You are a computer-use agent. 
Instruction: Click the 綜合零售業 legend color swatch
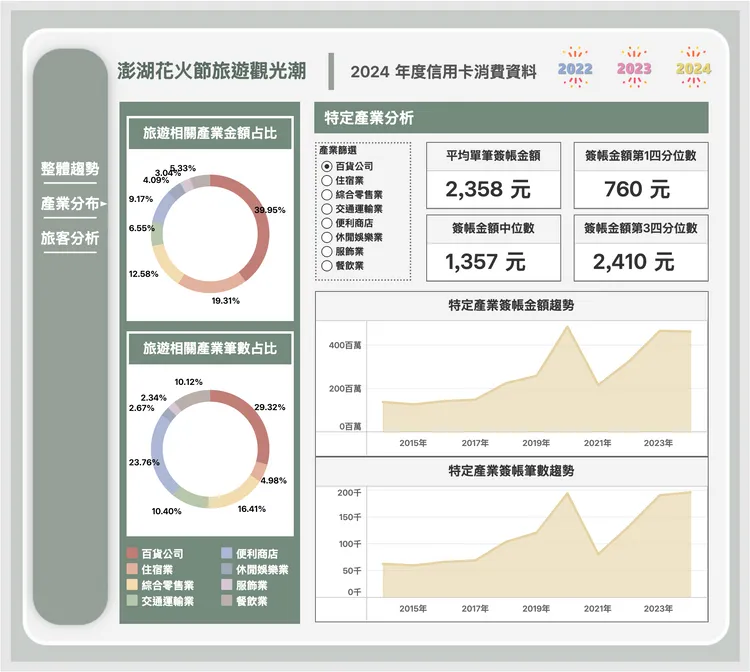(132, 585)
